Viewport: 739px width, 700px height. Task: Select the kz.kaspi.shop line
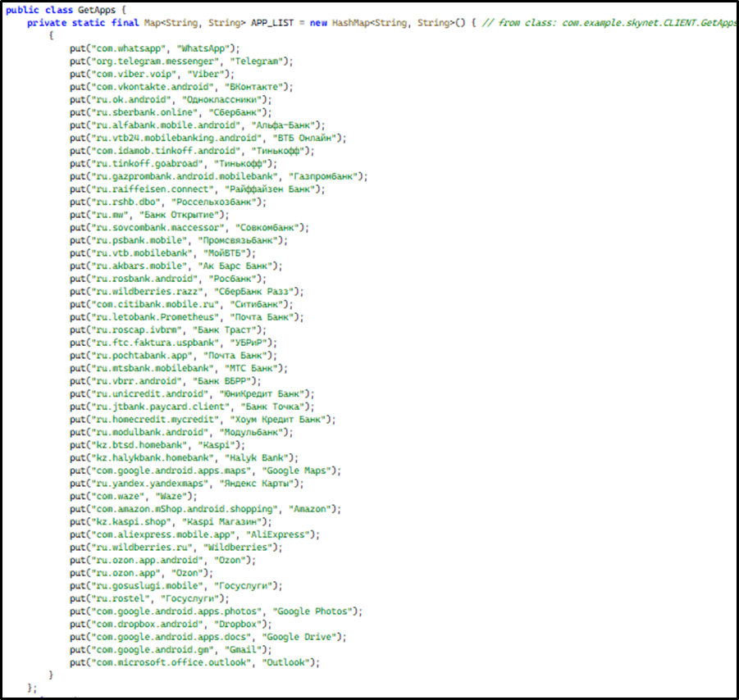[x=171, y=521]
